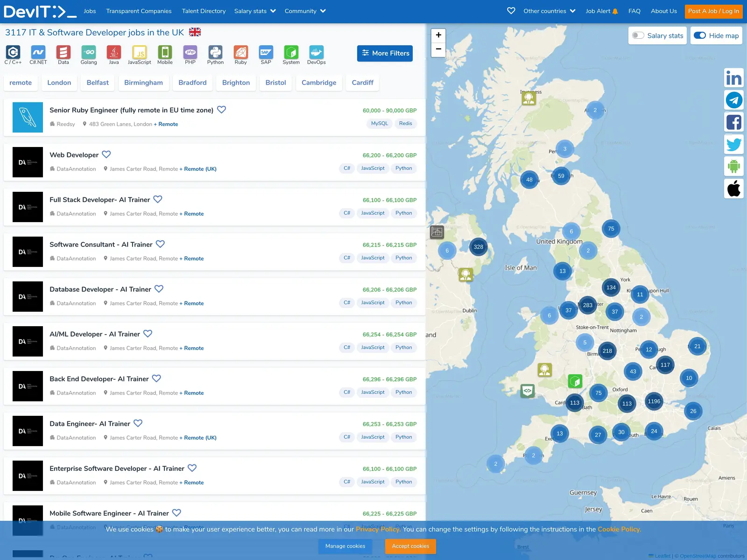
Task: Select the System technology icon
Action: pos(291,55)
